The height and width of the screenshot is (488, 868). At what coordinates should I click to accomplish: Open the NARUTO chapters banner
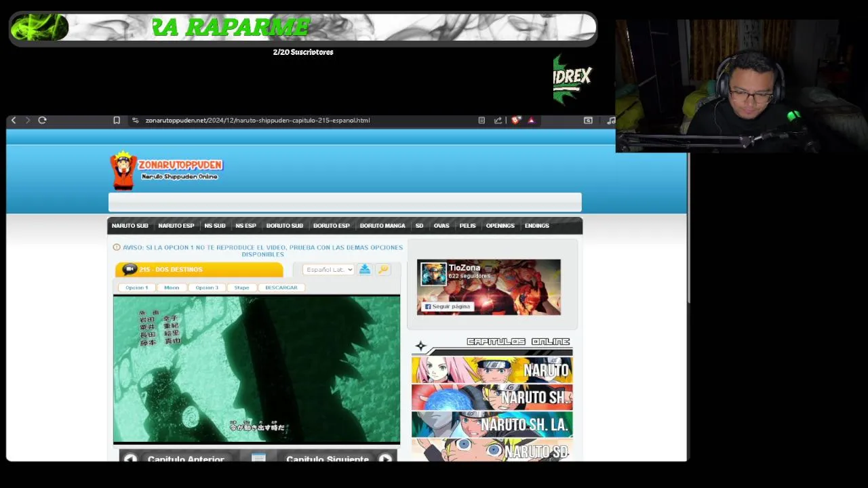(x=492, y=370)
